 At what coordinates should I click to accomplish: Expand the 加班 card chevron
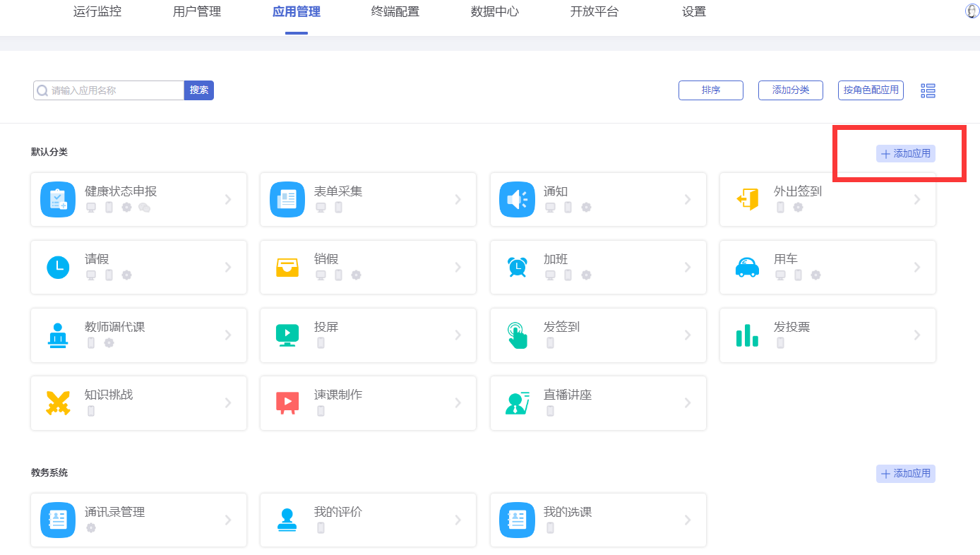click(x=687, y=268)
